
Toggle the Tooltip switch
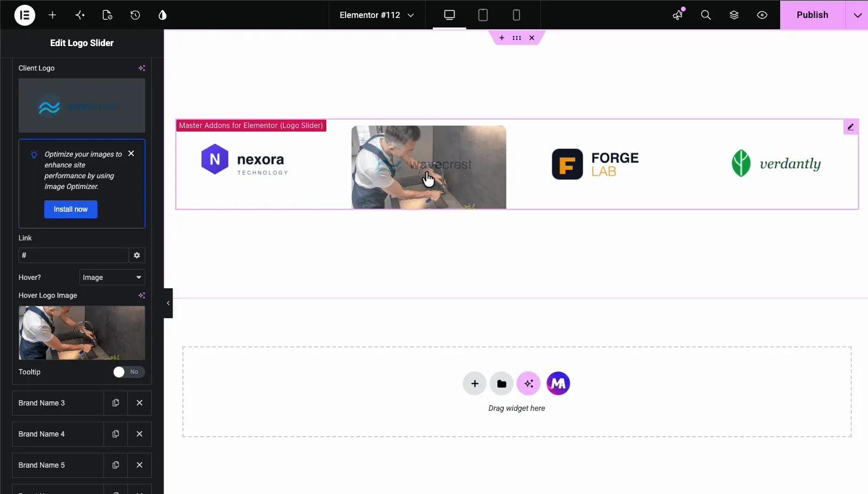click(129, 372)
